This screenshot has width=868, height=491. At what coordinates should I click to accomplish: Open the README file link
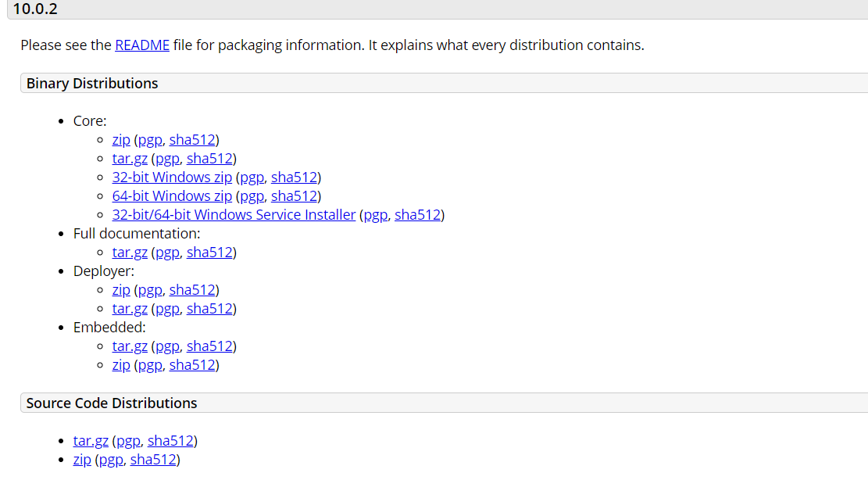[141, 45]
